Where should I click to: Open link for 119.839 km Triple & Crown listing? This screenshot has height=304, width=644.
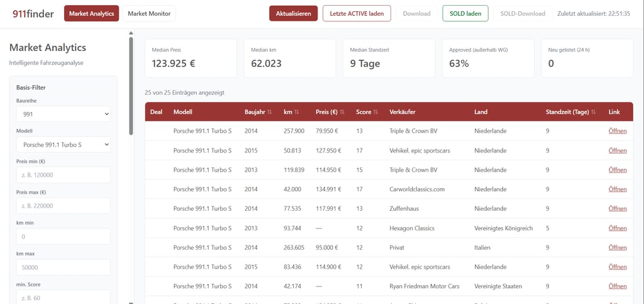coord(618,170)
